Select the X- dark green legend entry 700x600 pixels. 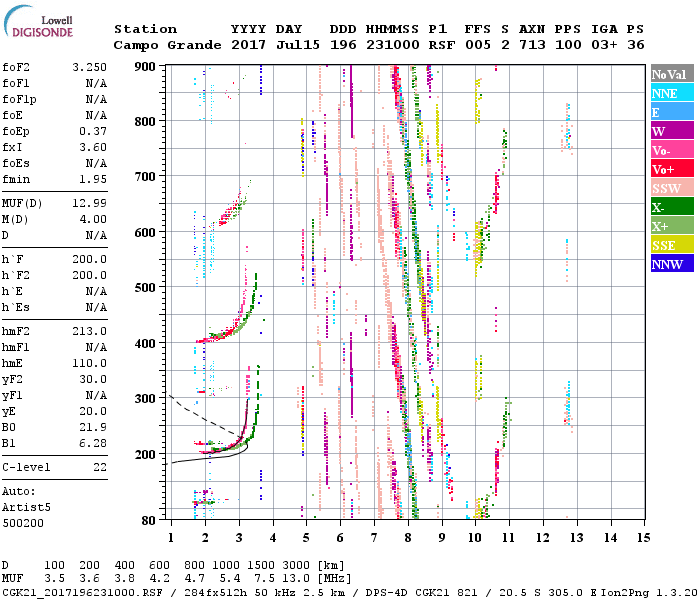coord(671,208)
